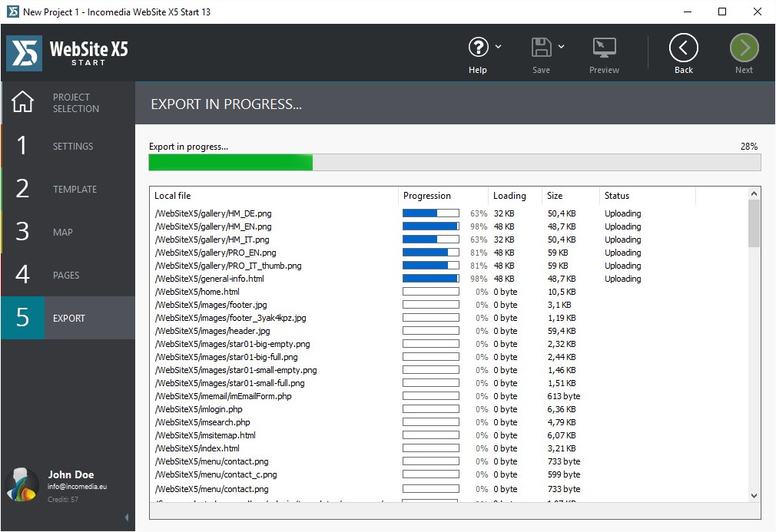Expand the Save dropdown arrow
Image resolution: width=776 pixels, height=532 pixels.
coord(561,47)
